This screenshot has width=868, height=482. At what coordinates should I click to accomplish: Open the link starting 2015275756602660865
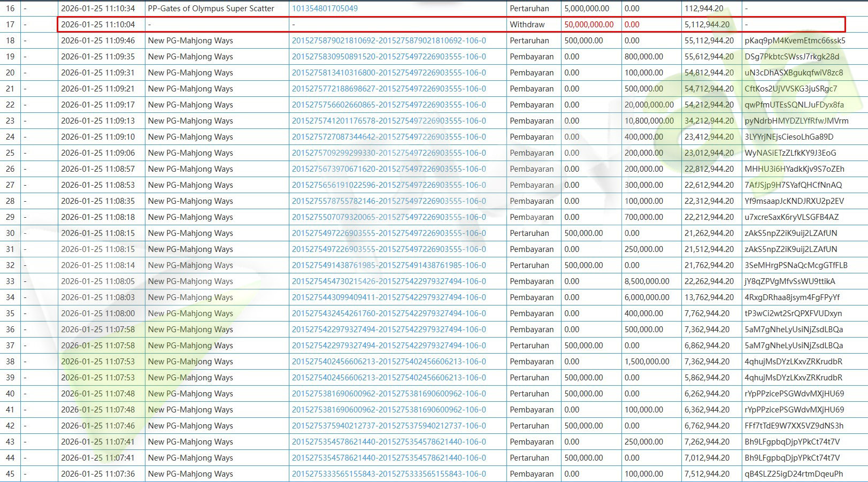pyautogui.click(x=389, y=105)
